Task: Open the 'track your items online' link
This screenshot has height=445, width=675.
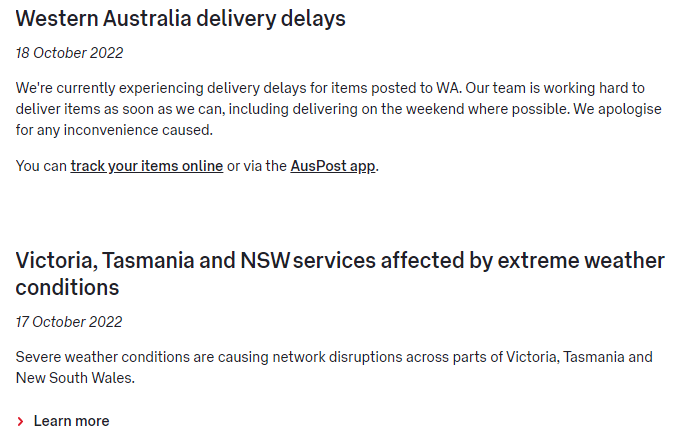Action: tap(146, 165)
